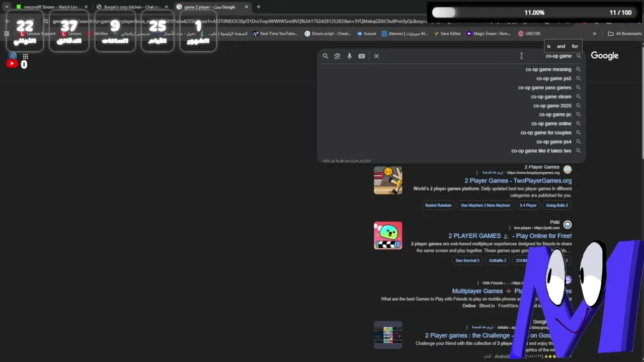Open Going Balls 2 sitelink chip
The image size is (644, 362).
point(557,205)
